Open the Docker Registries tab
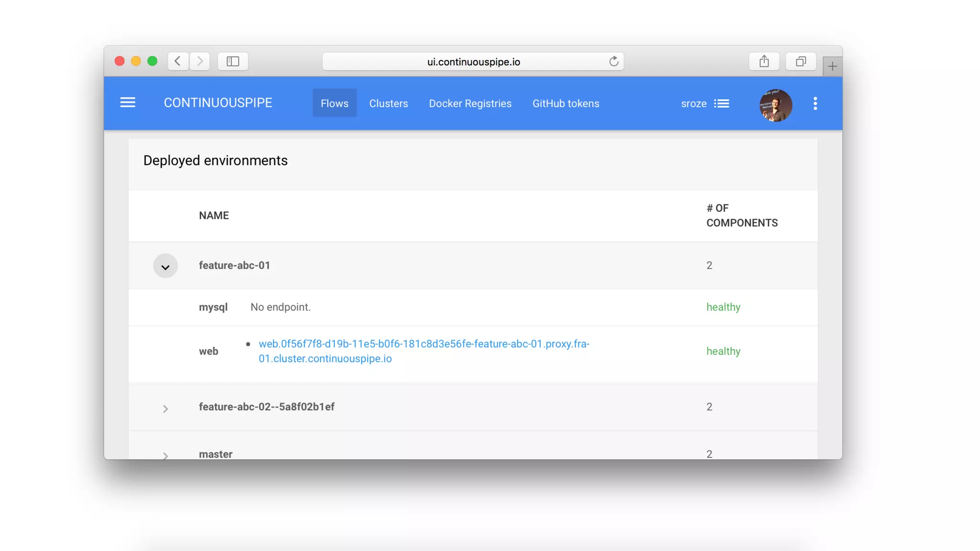 (x=470, y=103)
